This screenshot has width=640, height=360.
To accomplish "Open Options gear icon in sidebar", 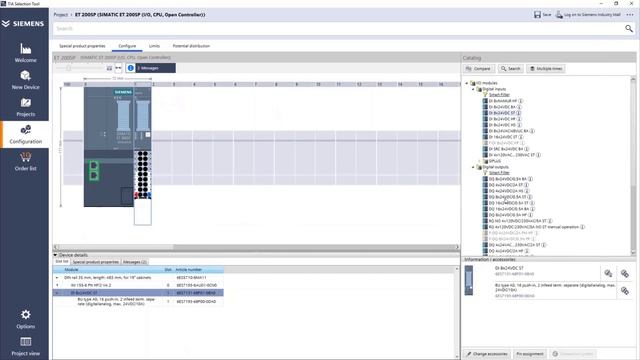I will (25, 315).
